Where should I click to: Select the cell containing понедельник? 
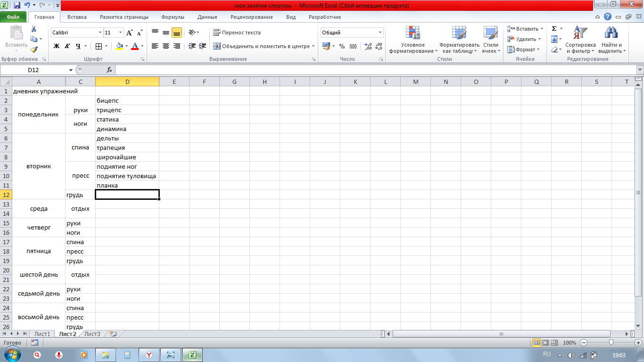(39, 115)
